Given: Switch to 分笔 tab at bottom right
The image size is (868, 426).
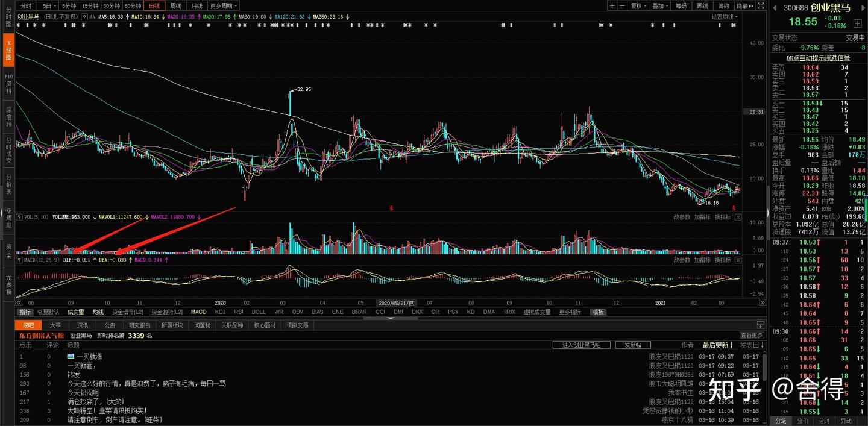Looking at the screenshot, I should tap(781, 421).
